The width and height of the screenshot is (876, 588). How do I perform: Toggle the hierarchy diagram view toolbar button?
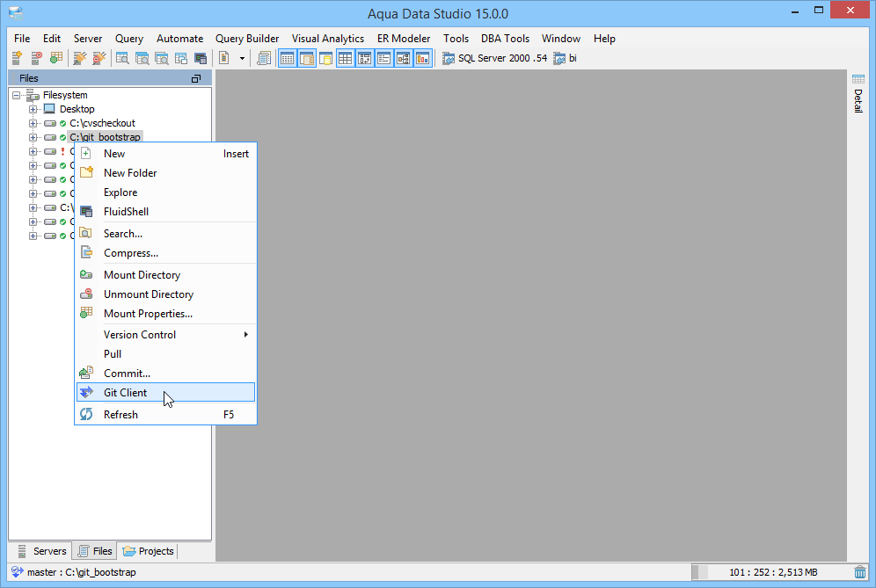[404, 58]
